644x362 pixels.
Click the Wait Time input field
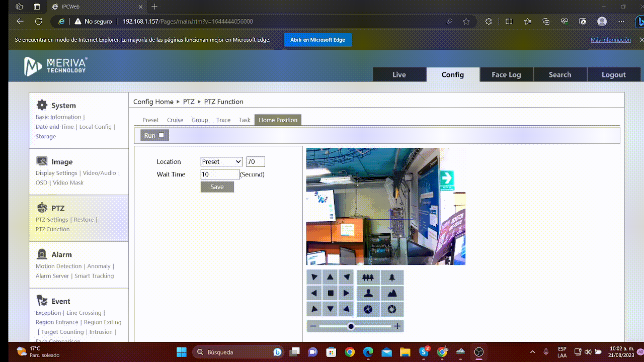click(220, 174)
